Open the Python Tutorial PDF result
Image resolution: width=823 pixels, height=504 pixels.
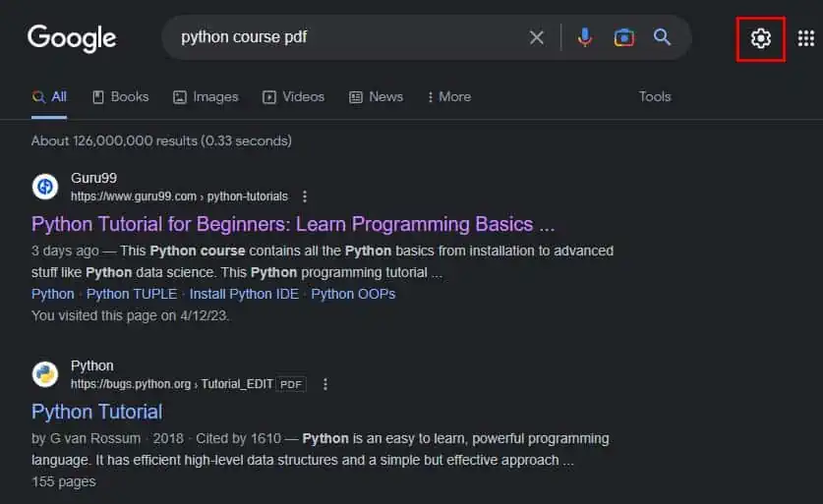coord(97,412)
